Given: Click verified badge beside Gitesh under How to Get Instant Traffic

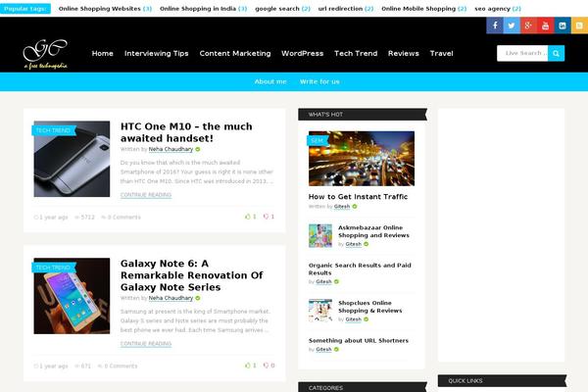Looking at the screenshot, I should 355,207.
